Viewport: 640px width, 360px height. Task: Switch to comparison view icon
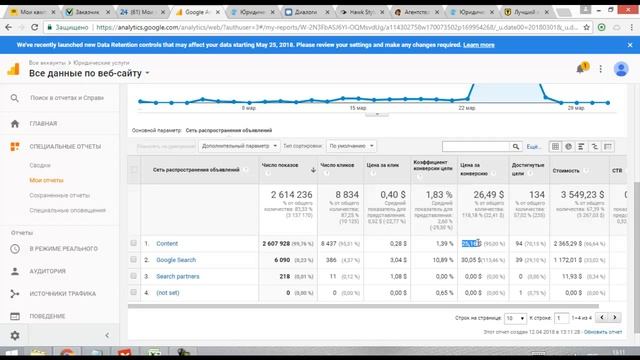(595, 147)
